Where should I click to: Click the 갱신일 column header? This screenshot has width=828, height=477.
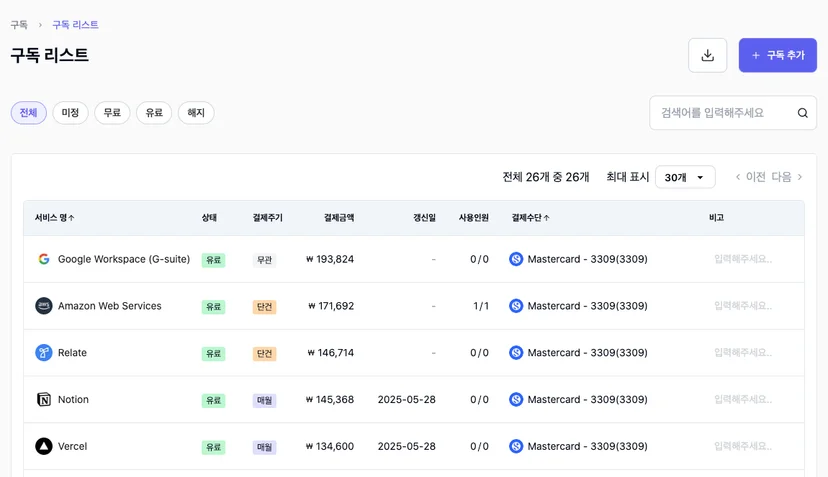[x=425, y=218]
